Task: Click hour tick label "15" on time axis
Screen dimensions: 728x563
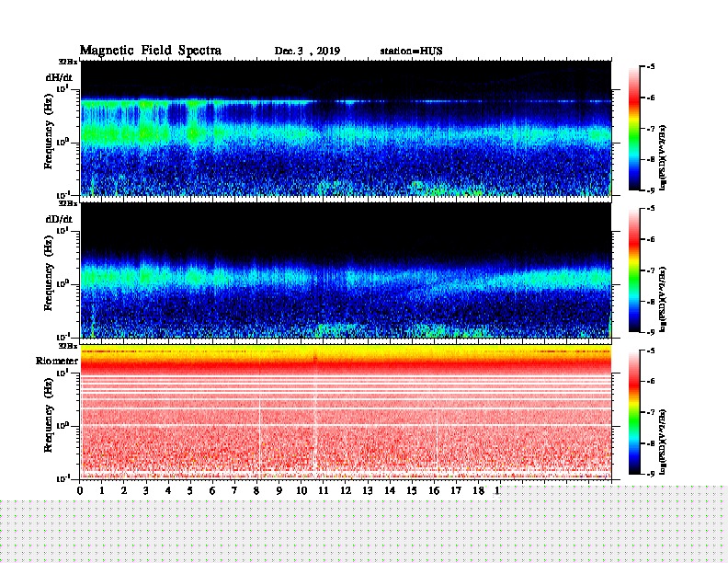Action: 412,490
